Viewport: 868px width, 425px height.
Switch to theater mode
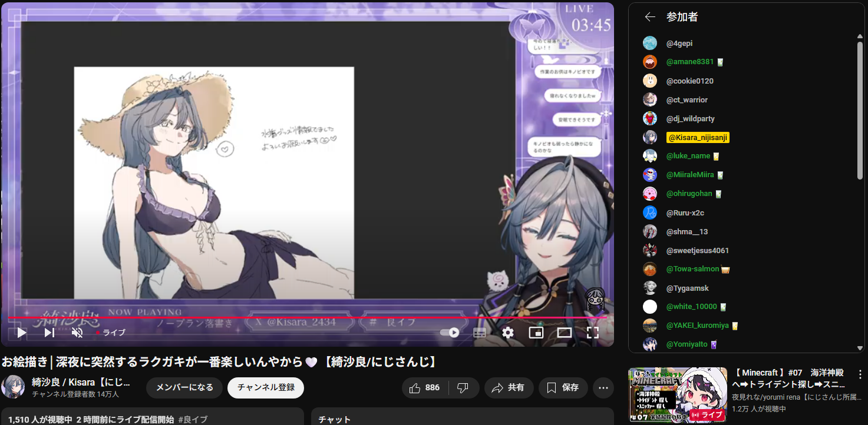coord(565,333)
